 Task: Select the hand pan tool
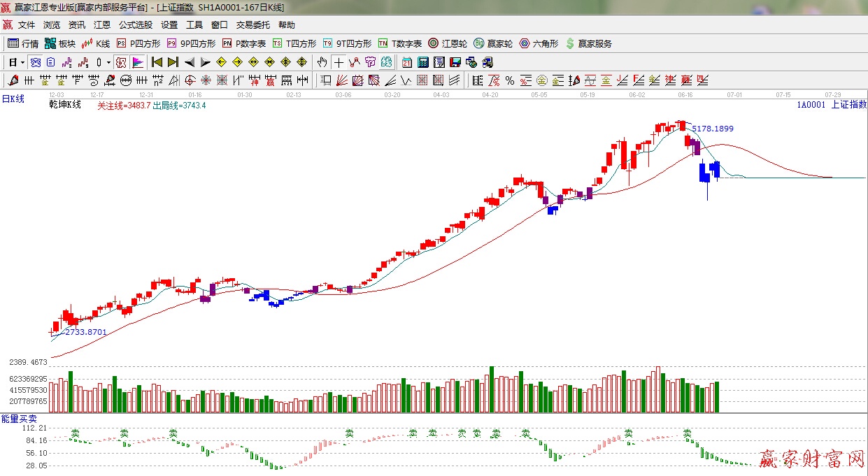(x=322, y=62)
